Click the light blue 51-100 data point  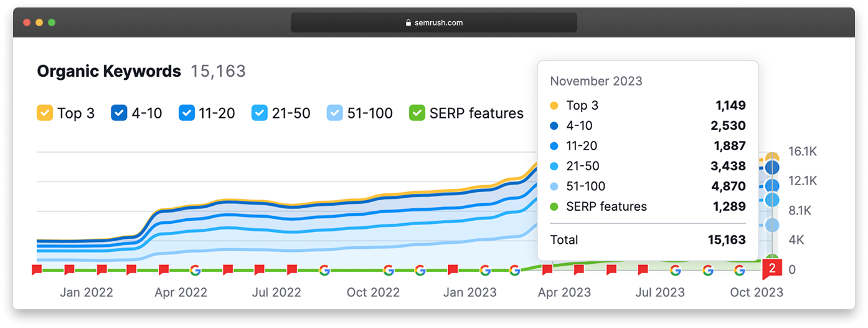coord(772,224)
